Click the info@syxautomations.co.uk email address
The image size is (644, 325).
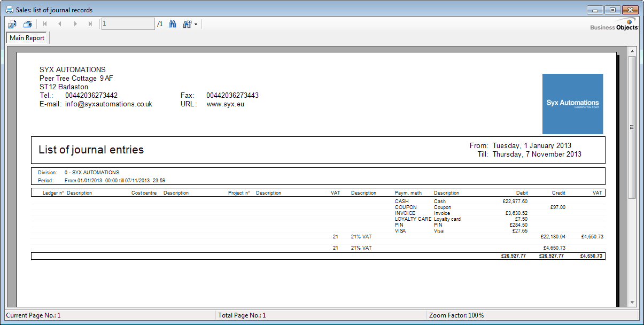point(108,104)
